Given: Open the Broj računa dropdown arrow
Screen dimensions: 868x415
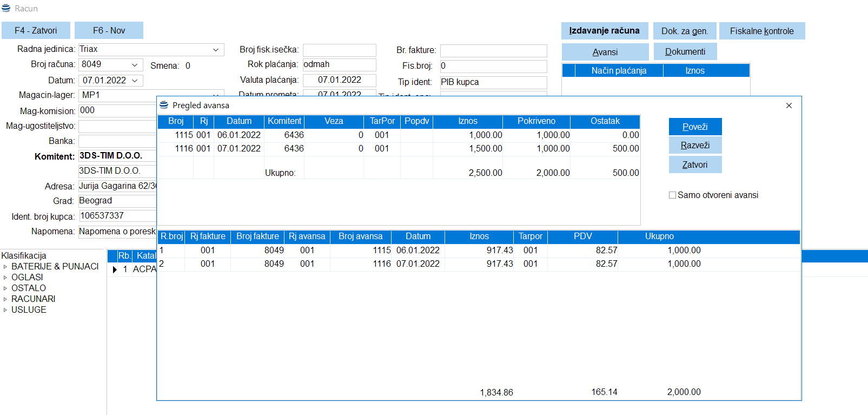Looking at the screenshot, I should click(x=135, y=65).
